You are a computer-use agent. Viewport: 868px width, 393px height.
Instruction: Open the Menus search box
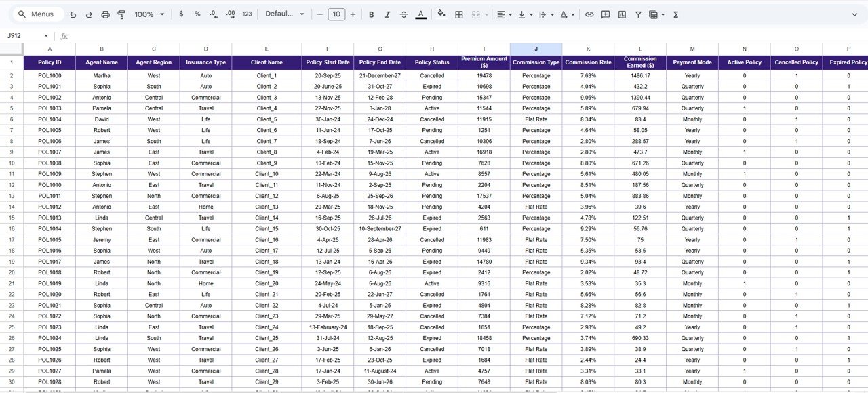[x=37, y=14]
